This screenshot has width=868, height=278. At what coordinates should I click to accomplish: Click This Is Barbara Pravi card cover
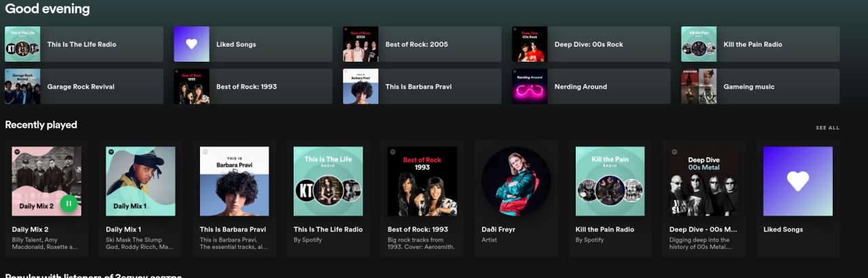[235, 181]
